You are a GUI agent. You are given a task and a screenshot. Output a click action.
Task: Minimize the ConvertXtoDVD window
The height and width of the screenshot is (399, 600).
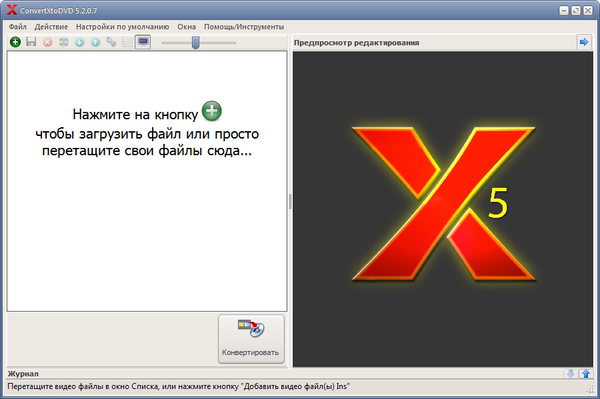(x=564, y=11)
